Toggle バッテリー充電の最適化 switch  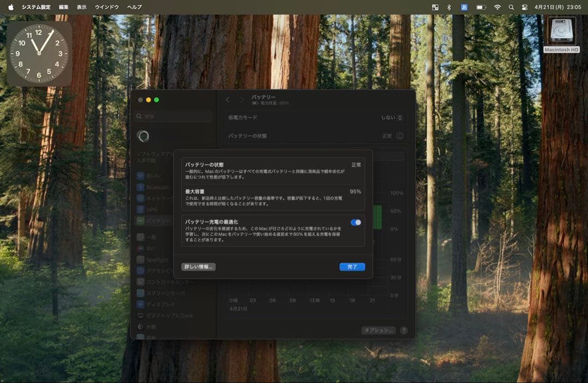tap(356, 222)
